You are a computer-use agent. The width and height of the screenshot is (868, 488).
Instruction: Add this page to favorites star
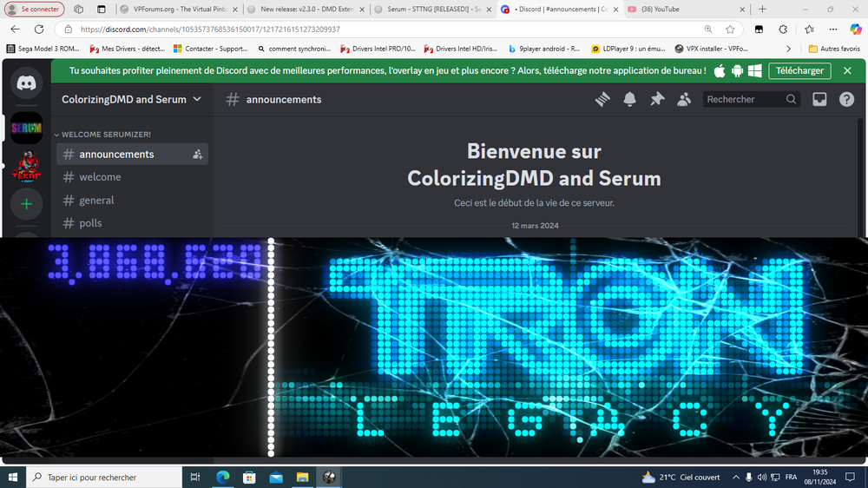point(730,30)
